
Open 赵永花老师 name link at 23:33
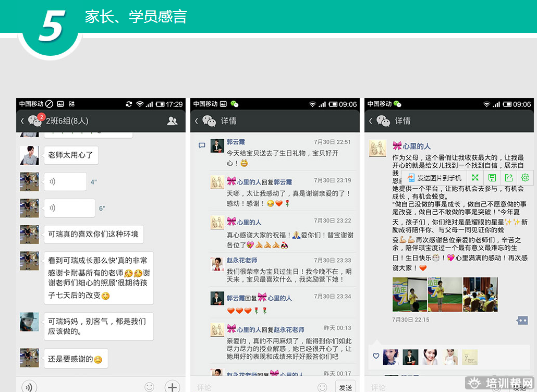click(242, 260)
